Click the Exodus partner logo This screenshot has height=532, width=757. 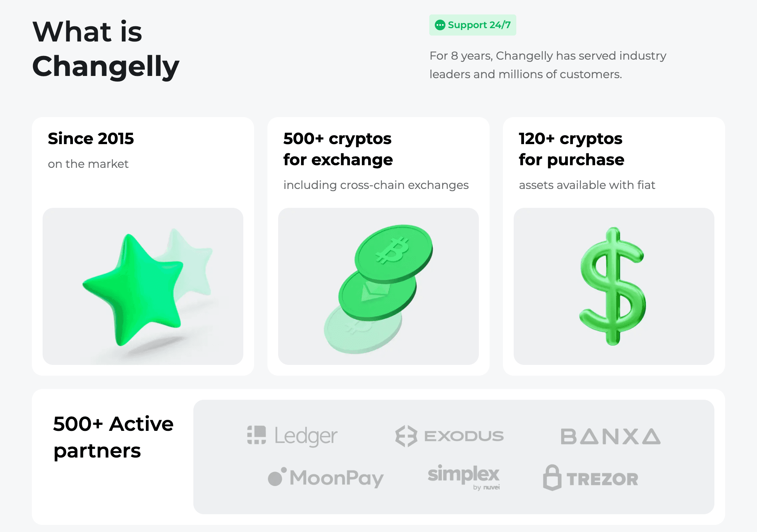pyautogui.click(x=449, y=436)
